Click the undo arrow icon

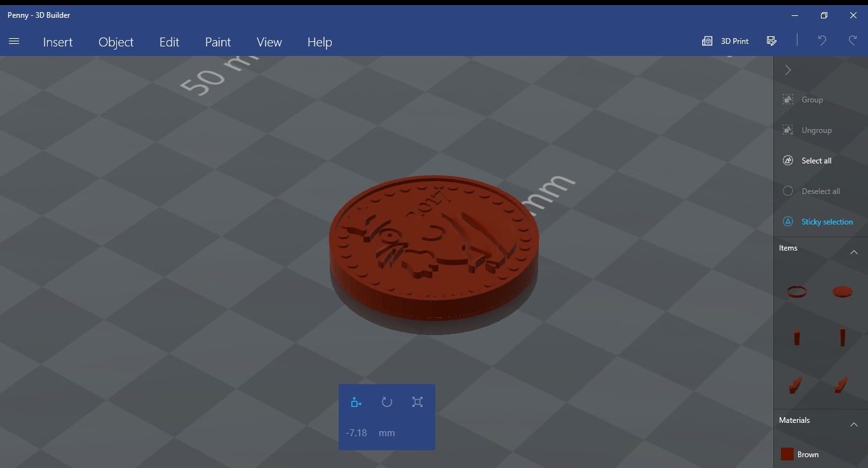click(822, 41)
